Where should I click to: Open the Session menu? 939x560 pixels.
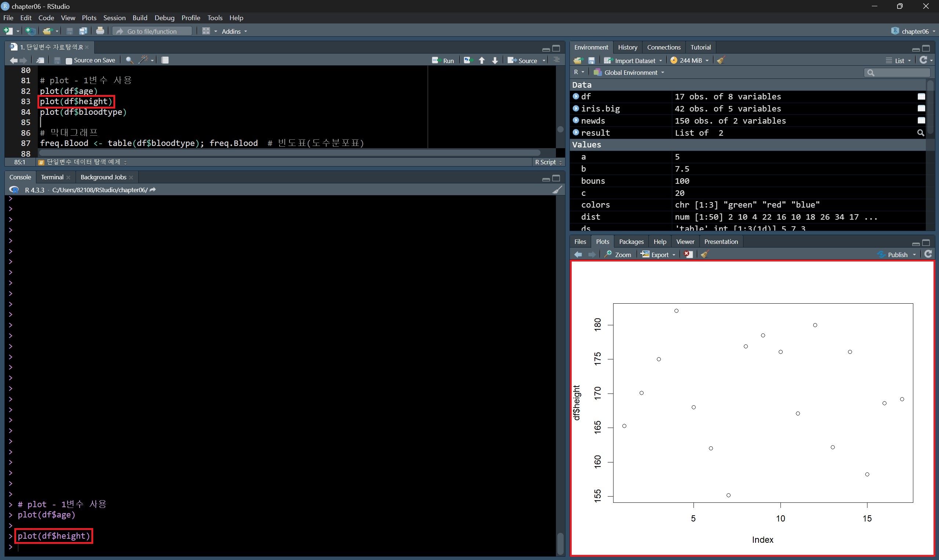click(114, 18)
